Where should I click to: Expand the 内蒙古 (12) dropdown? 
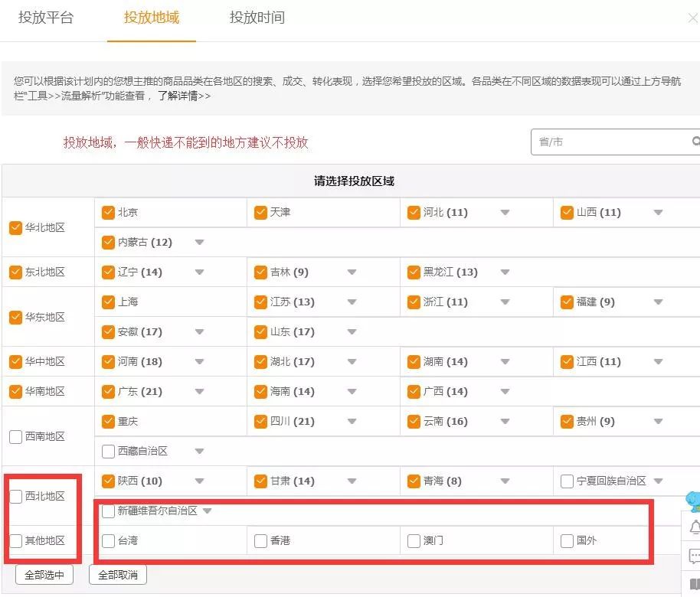pos(199,242)
